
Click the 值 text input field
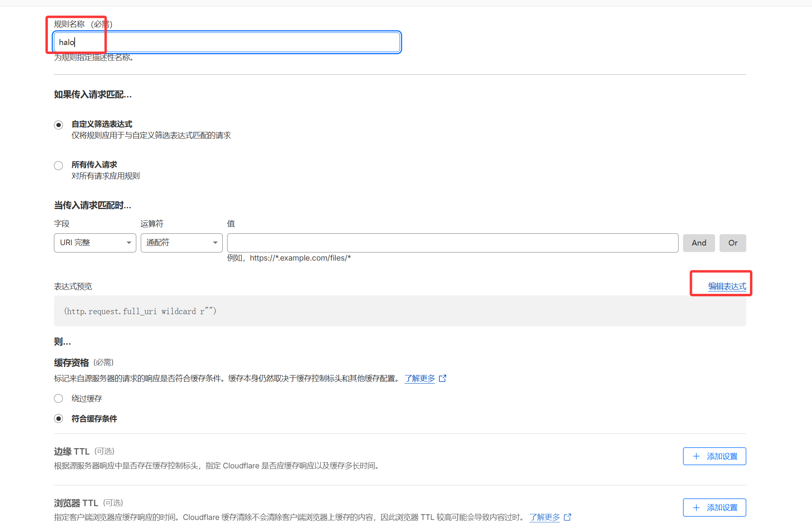coord(452,243)
